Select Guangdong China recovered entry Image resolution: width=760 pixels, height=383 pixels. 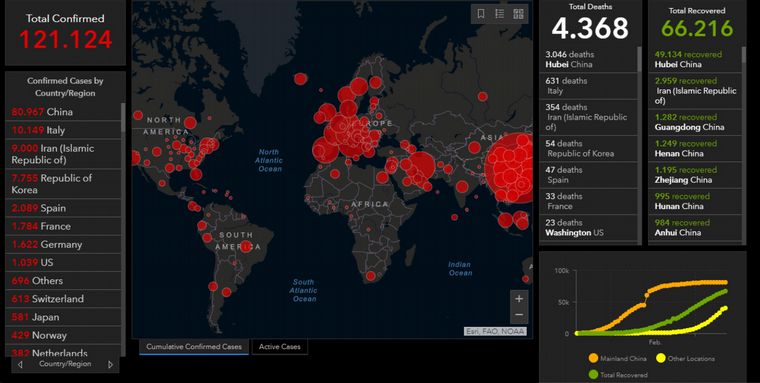pyautogui.click(x=696, y=122)
